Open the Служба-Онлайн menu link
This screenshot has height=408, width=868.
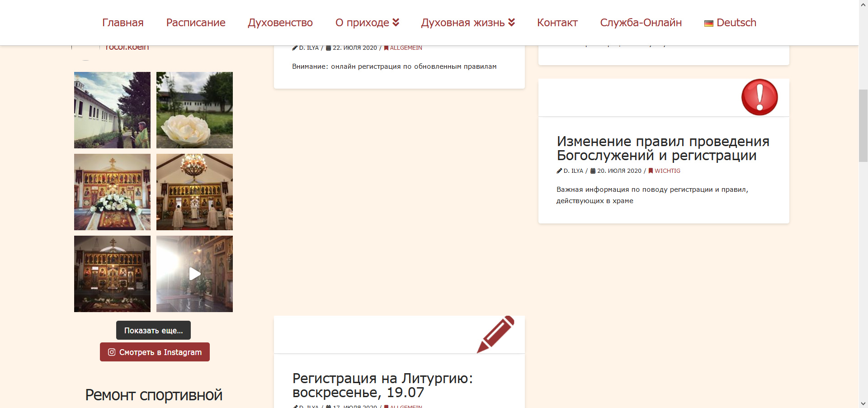click(x=641, y=23)
